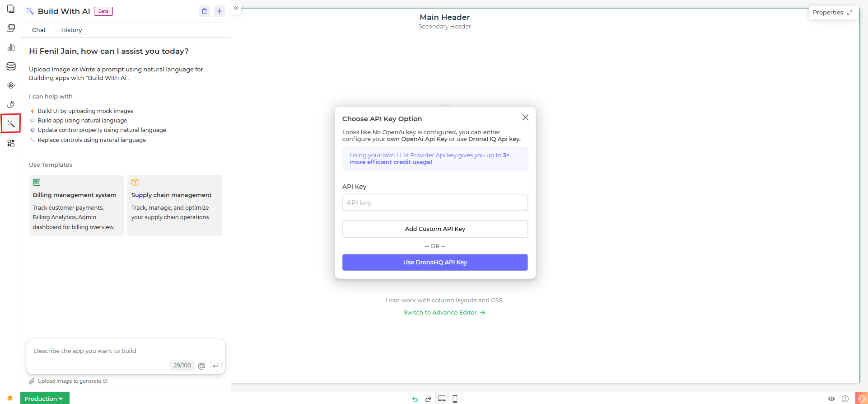868x404 pixels.
Task: Submit prompt with the enter arrow button
Action: tap(216, 366)
